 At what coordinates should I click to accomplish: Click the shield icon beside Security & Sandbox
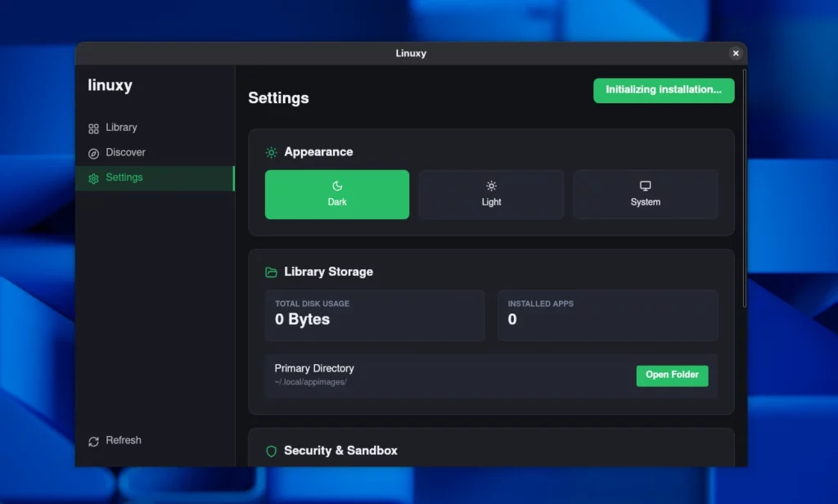[271, 451]
